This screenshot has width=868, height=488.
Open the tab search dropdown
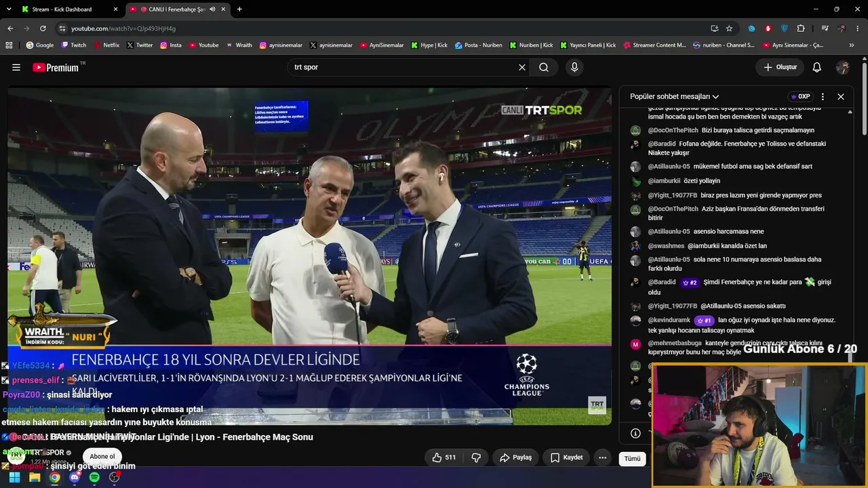click(10, 9)
